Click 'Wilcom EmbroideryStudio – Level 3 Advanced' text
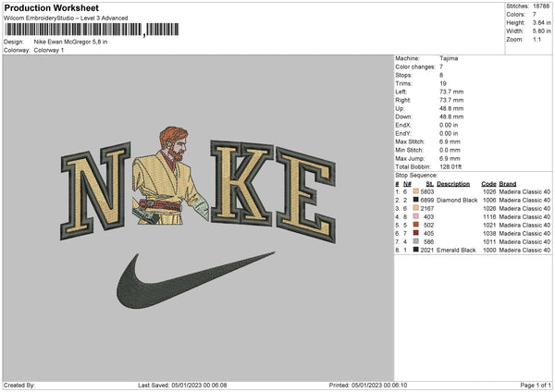The width and height of the screenshot is (555, 392). (66, 18)
